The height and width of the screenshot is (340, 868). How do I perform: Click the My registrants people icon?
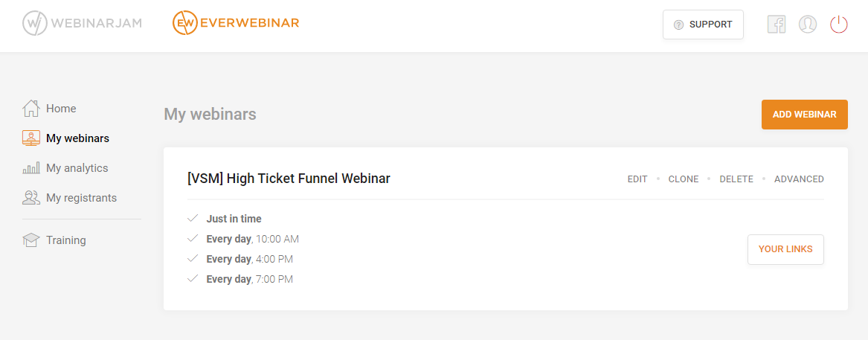click(x=31, y=198)
